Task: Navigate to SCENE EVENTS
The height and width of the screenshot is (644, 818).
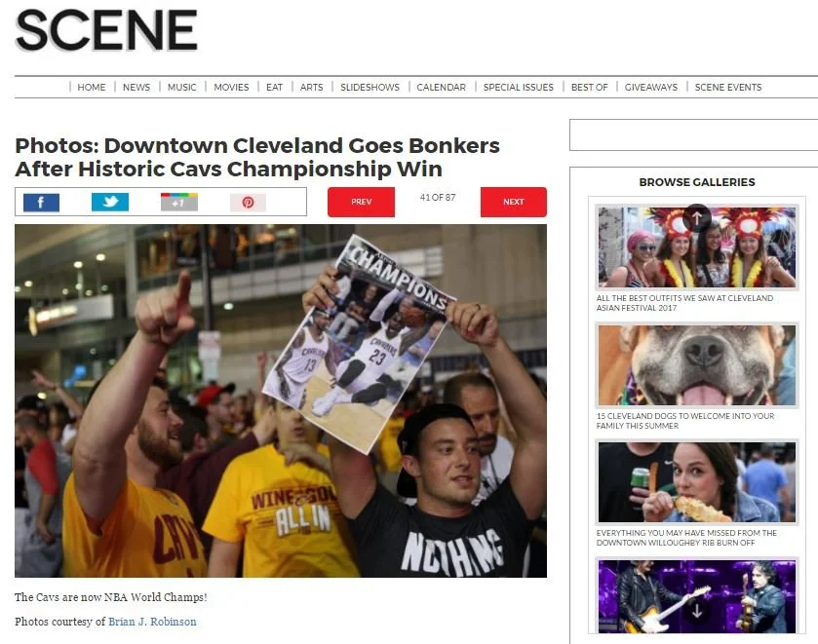Action: point(727,87)
